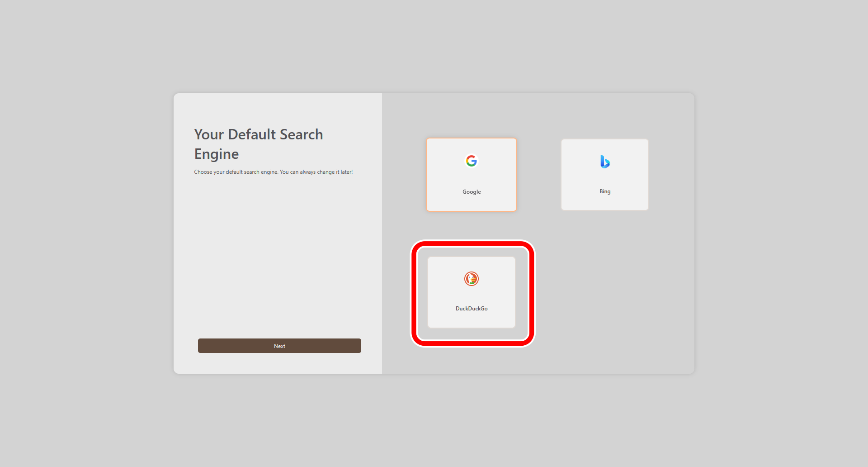Image resolution: width=868 pixels, height=467 pixels.
Task: Click the blank area below DuckDuckGo's label in its card
Action: tap(472, 319)
